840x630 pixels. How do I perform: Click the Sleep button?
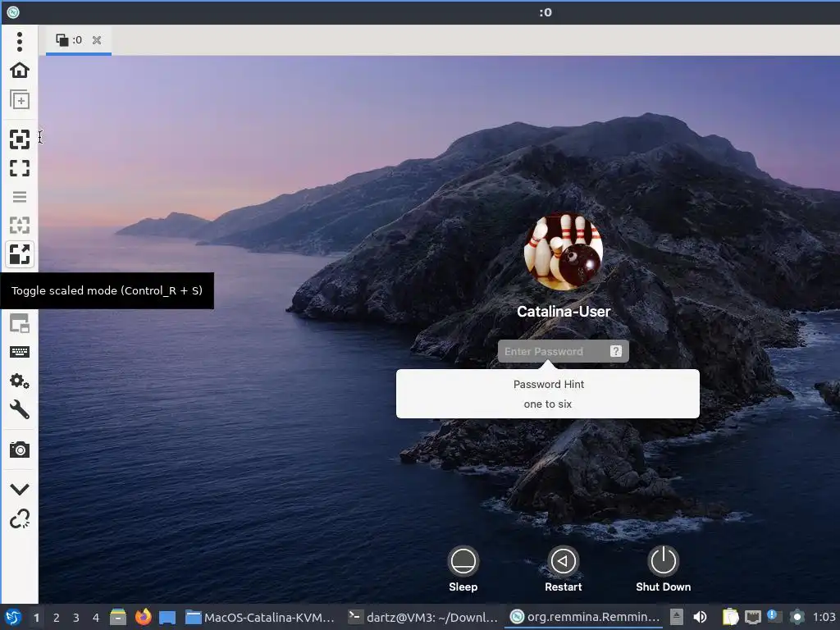tap(463, 569)
